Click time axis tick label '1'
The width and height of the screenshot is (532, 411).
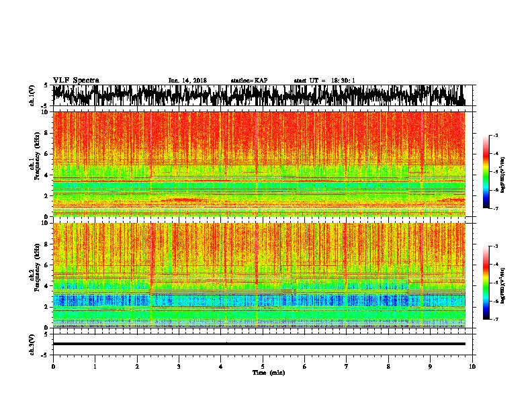click(x=95, y=367)
